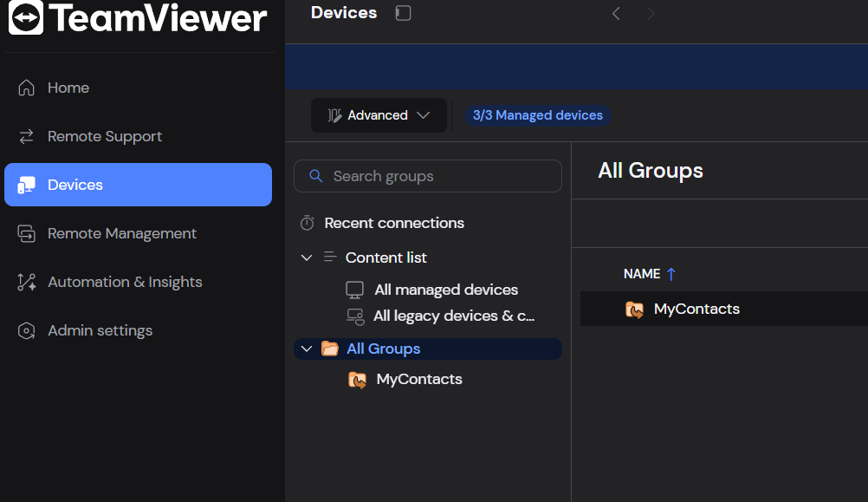The image size is (868, 502).
Task: Click the Automation & Insights icon
Action: tap(26, 282)
